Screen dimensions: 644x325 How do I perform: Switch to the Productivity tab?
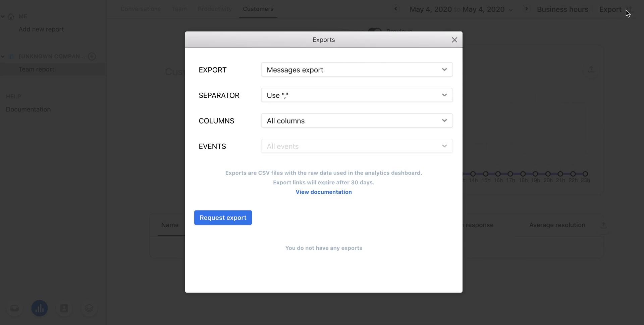tap(215, 9)
